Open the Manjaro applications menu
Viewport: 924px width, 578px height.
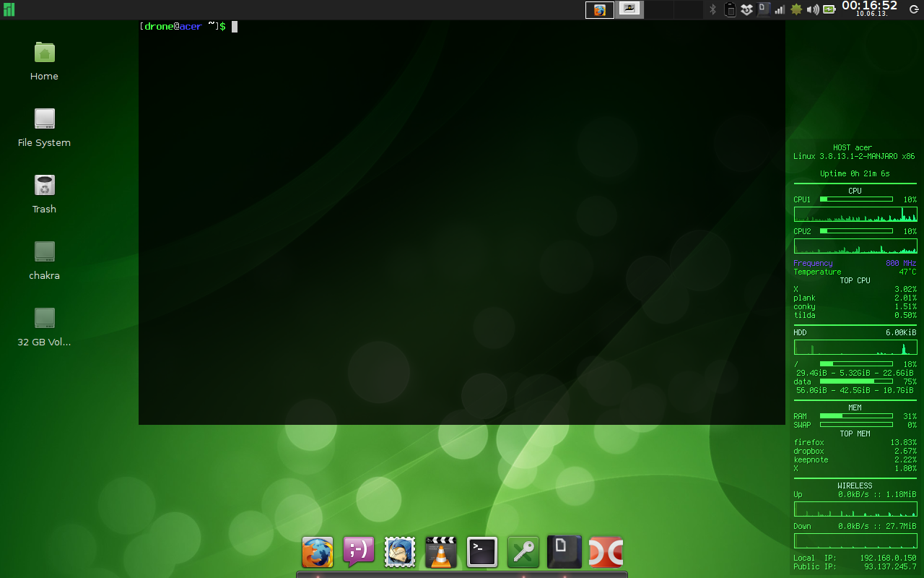tap(9, 9)
